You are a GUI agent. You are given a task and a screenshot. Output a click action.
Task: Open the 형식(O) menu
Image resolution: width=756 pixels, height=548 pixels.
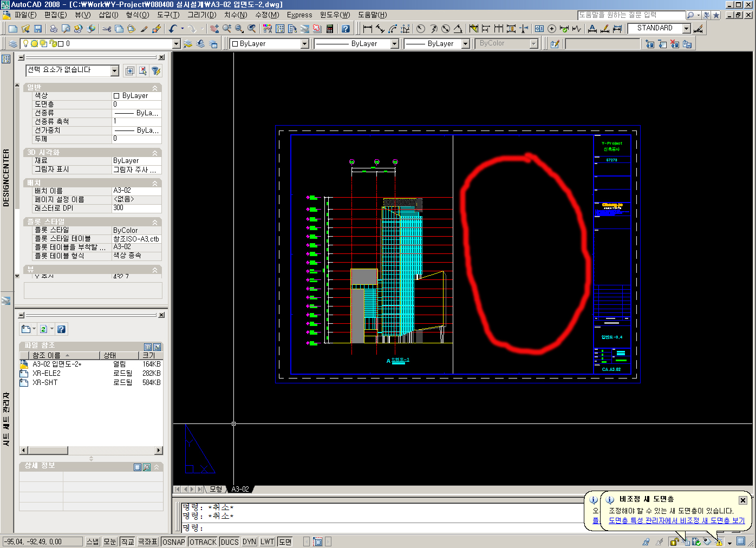point(137,15)
